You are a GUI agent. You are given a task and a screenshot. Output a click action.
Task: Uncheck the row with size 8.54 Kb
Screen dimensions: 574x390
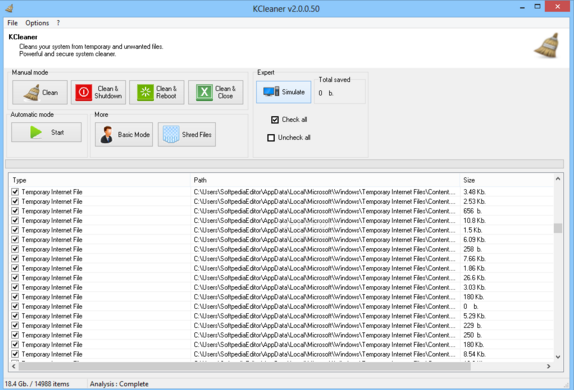coord(15,354)
